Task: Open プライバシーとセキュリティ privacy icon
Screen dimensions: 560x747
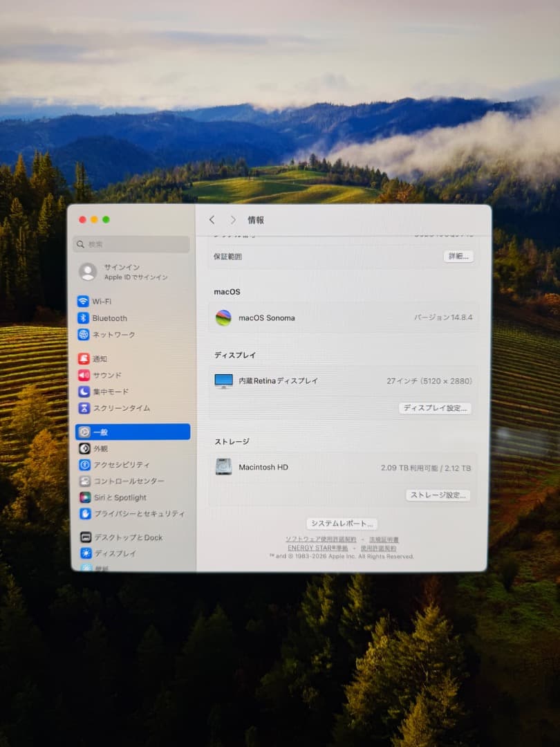Action: (86, 513)
